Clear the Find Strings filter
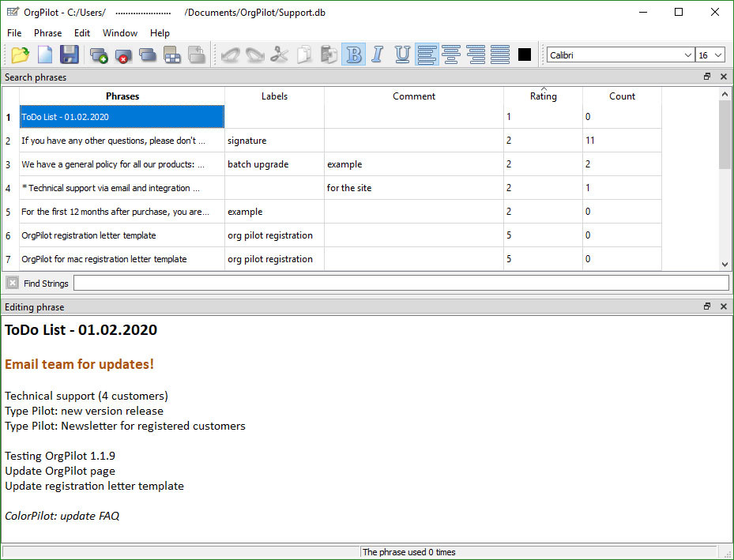This screenshot has width=734, height=560. [13, 283]
